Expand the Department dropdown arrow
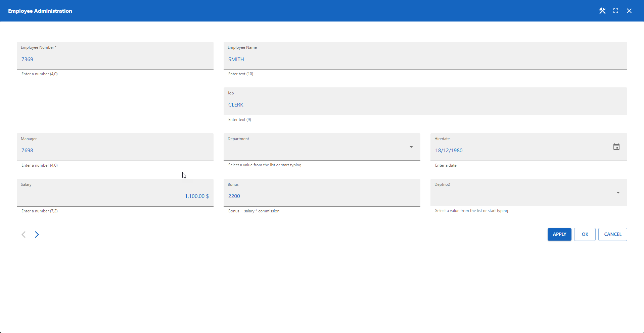The image size is (644, 333). [x=411, y=147]
